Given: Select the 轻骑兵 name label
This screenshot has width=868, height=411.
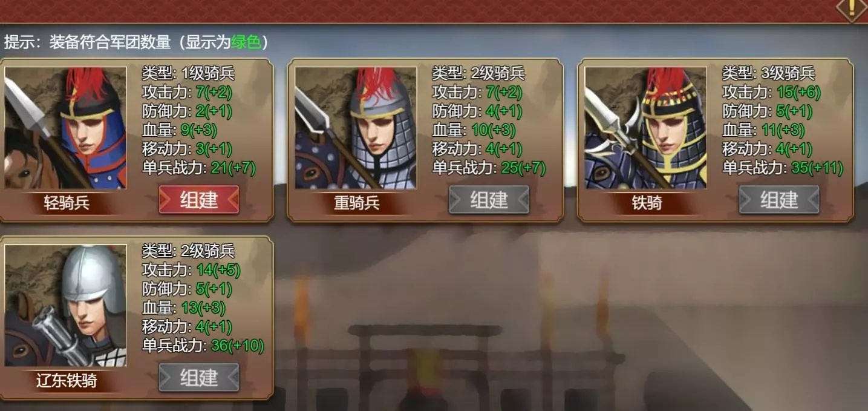Looking at the screenshot, I should coord(67,203).
